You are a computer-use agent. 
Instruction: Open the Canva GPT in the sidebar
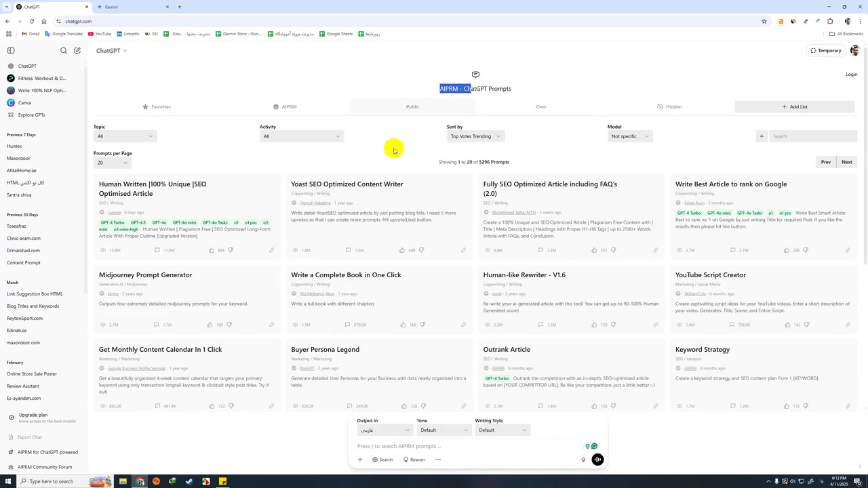point(24,102)
